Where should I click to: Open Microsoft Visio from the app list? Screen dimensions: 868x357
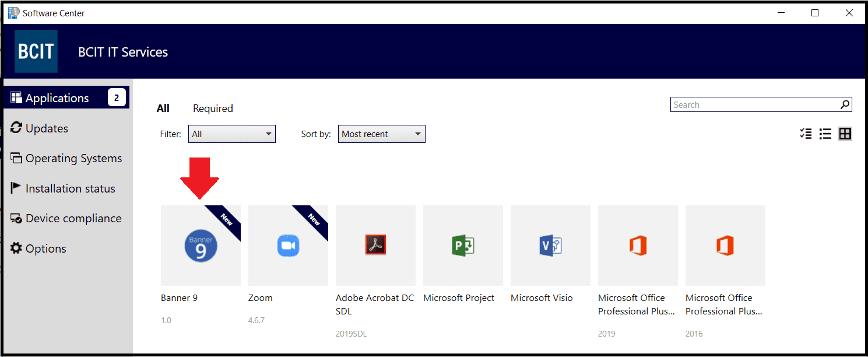pos(550,245)
